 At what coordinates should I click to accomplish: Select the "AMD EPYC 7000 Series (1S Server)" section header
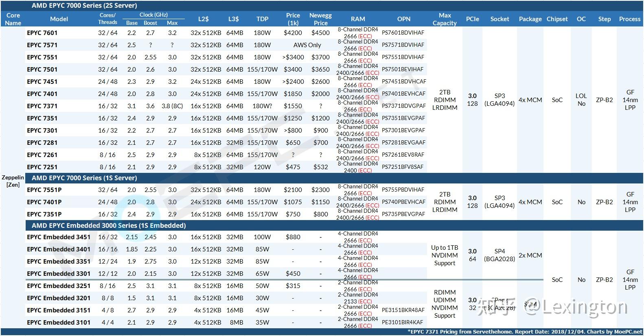84,178
